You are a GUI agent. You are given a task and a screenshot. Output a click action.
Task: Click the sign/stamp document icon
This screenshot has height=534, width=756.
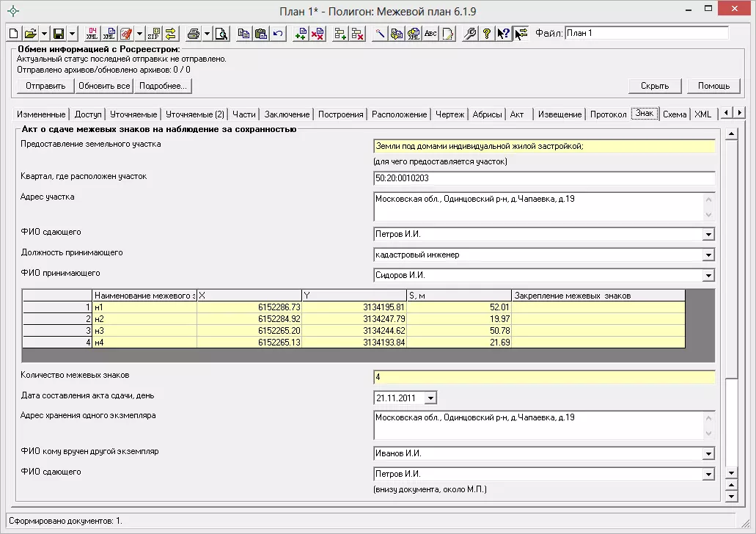[126, 33]
